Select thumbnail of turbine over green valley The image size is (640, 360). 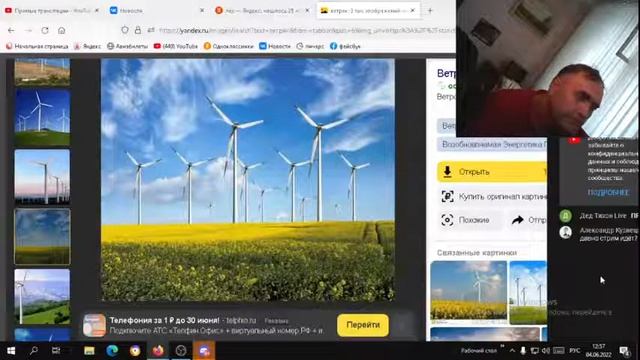coord(42,296)
